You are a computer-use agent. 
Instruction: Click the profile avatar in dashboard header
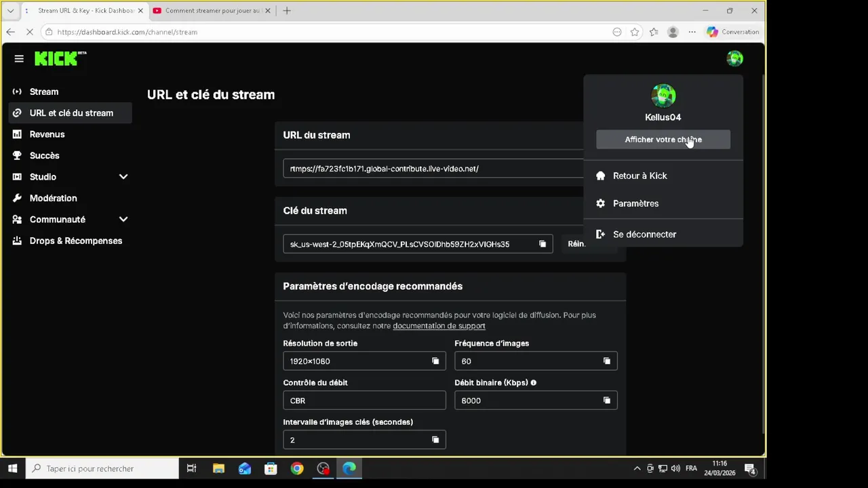[x=734, y=58]
